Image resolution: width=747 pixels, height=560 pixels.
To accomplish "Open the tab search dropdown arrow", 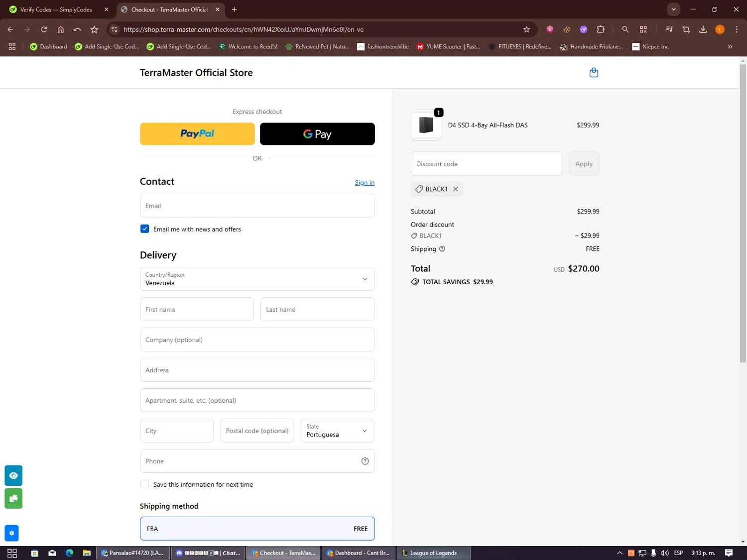I will point(673,9).
